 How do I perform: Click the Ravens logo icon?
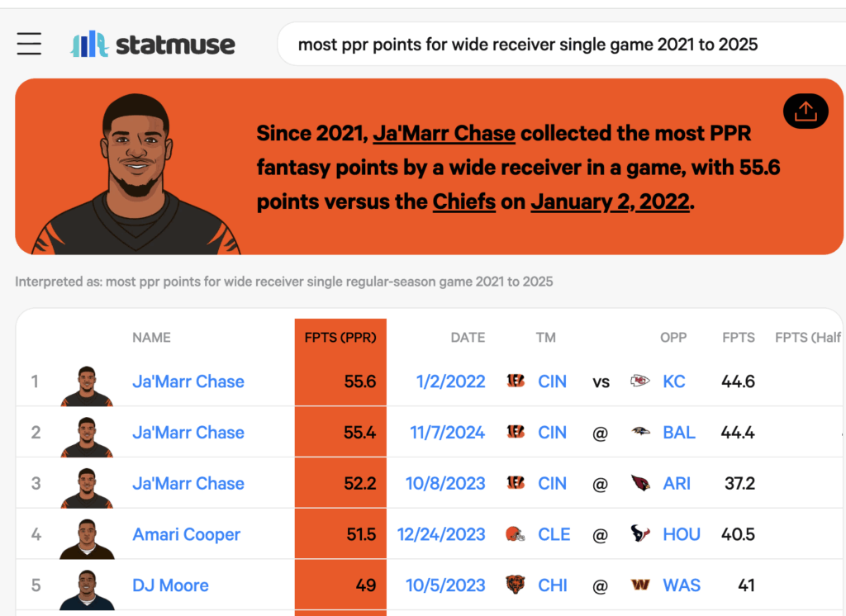click(x=639, y=433)
